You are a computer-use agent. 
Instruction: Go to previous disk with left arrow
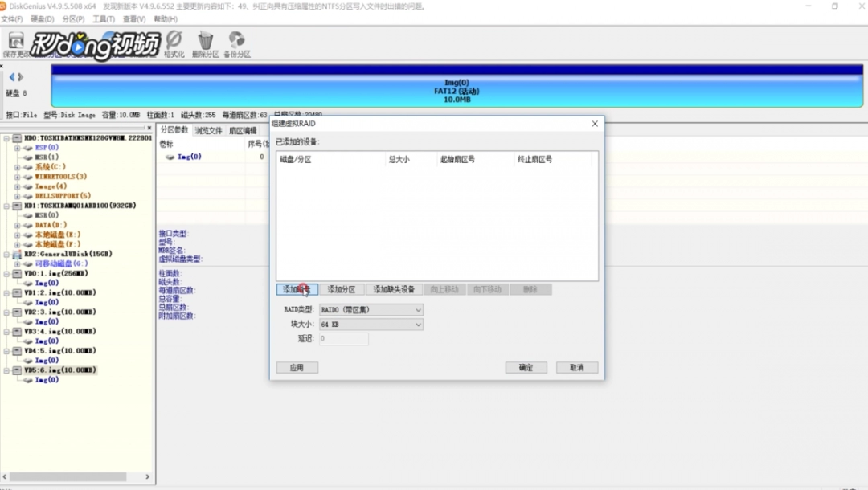[x=11, y=77]
